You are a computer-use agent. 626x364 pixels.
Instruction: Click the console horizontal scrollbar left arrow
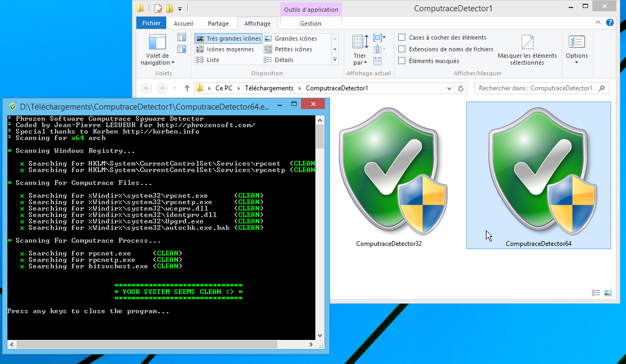pos(12,344)
